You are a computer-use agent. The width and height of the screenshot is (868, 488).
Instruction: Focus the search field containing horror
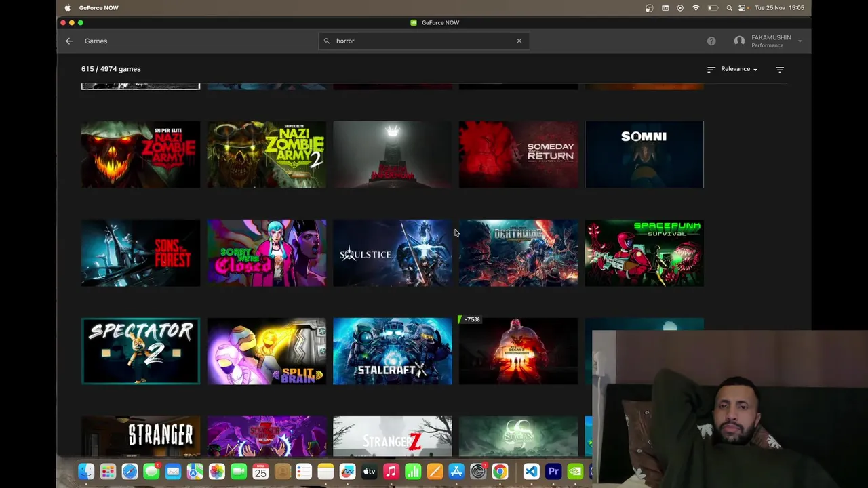point(424,41)
